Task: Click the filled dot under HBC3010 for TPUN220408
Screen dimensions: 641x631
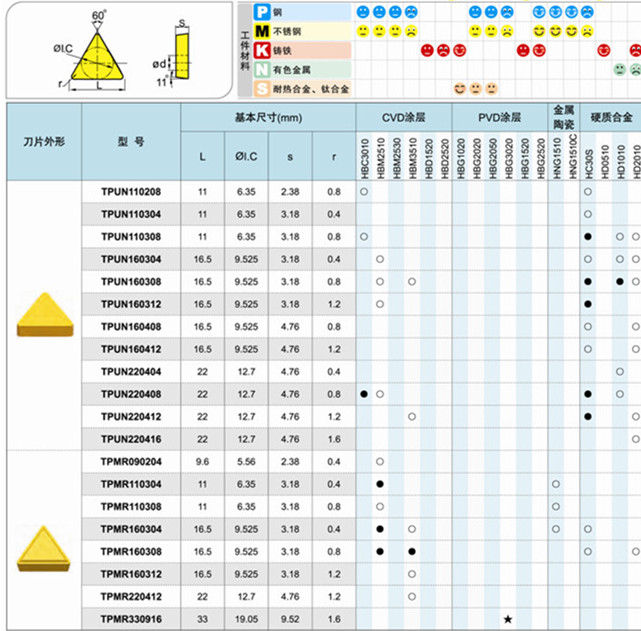Action: click(364, 393)
